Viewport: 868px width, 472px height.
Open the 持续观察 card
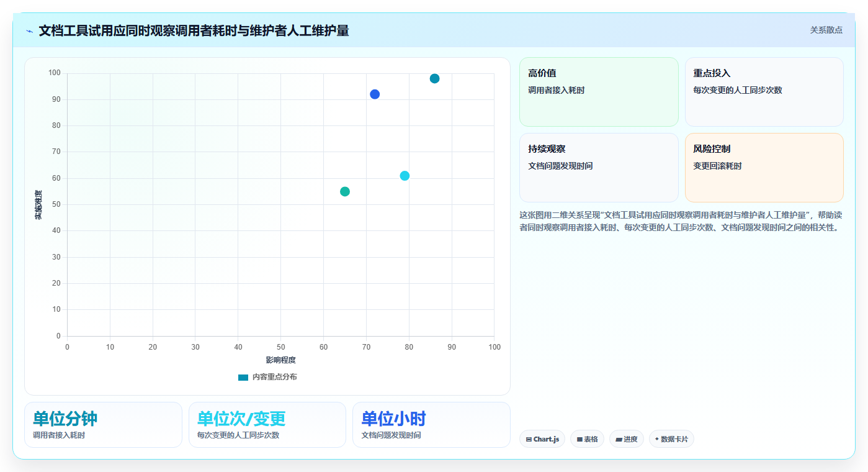(599, 168)
